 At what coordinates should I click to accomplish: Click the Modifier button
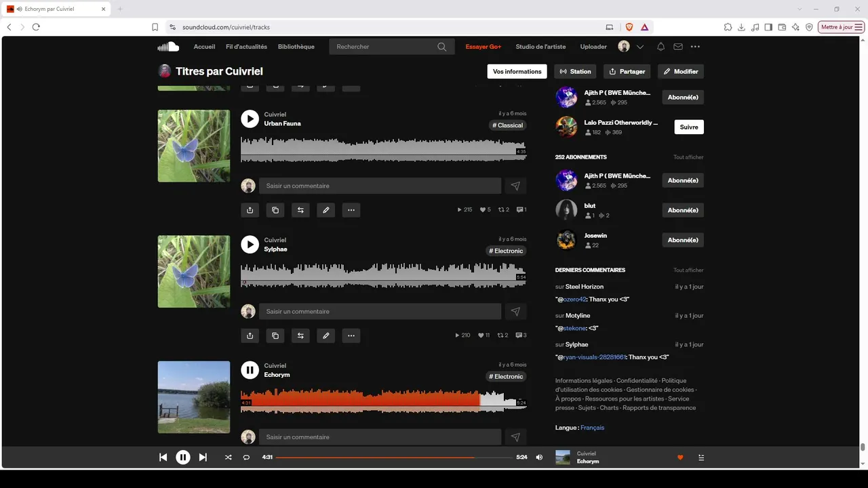click(x=681, y=71)
